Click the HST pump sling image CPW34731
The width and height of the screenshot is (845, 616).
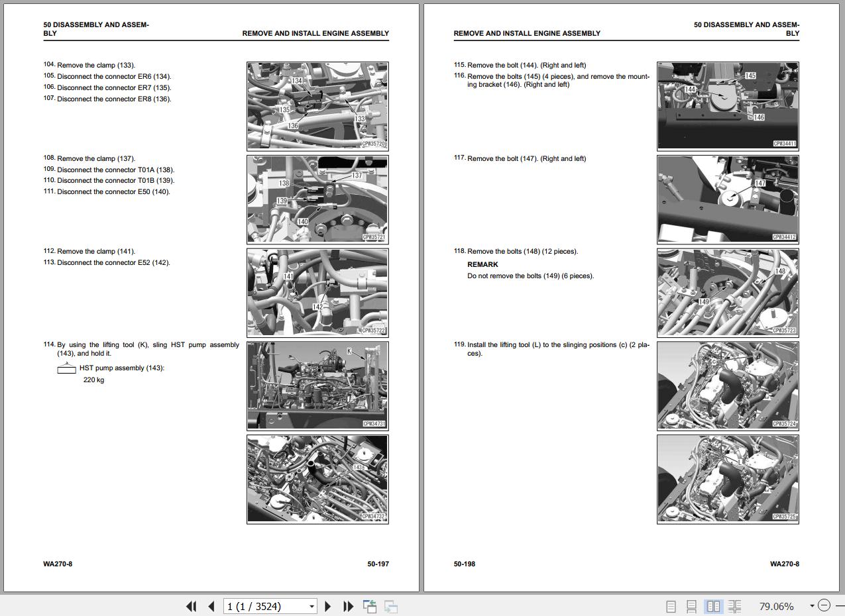tap(317, 385)
